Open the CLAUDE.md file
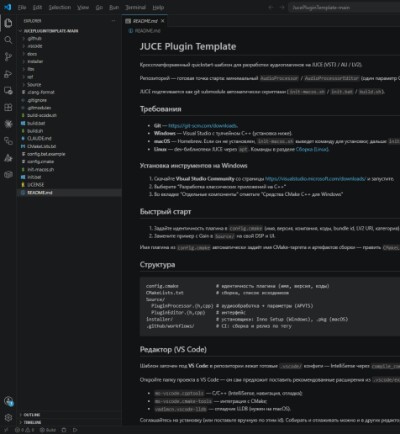Viewport: 400px width, 434px height. [x=69, y=138]
